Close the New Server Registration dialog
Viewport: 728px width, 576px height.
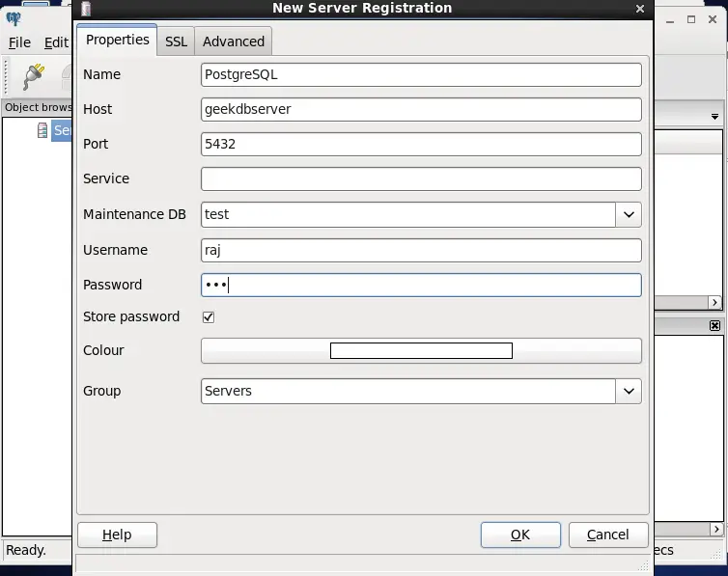click(x=640, y=9)
